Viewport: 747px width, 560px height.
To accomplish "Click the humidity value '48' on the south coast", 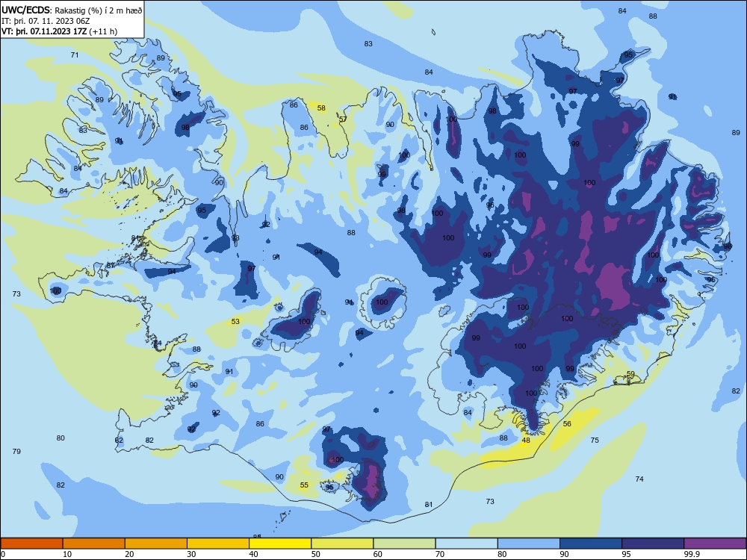I will (526, 441).
